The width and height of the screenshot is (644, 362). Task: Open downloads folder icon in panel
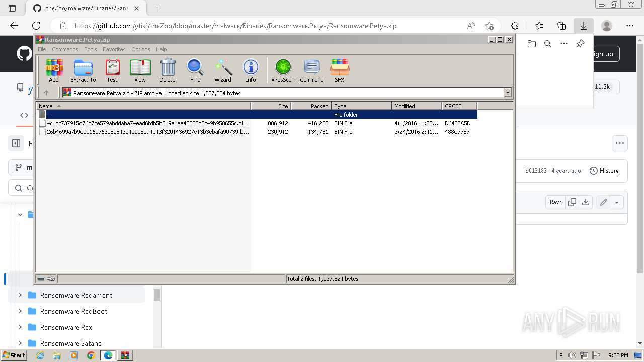click(x=532, y=44)
